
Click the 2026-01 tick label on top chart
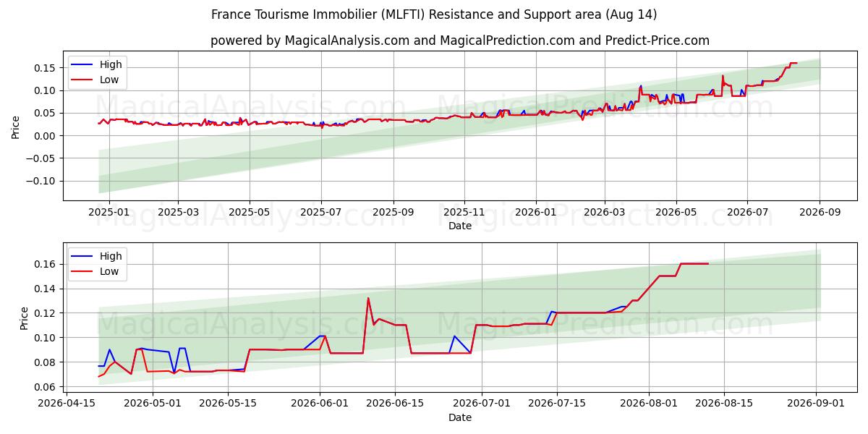coord(536,213)
